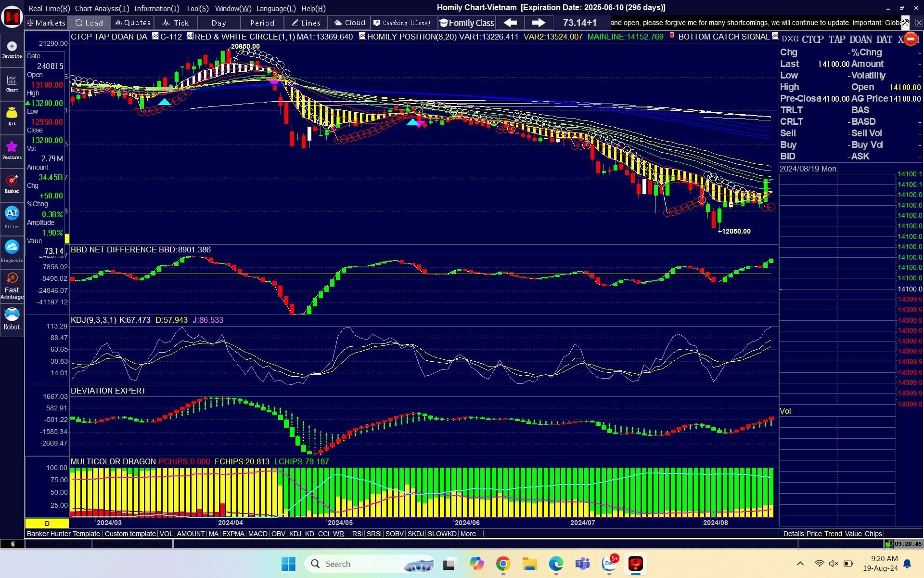
Task: Close the scrolling news ticker
Action: point(919,23)
